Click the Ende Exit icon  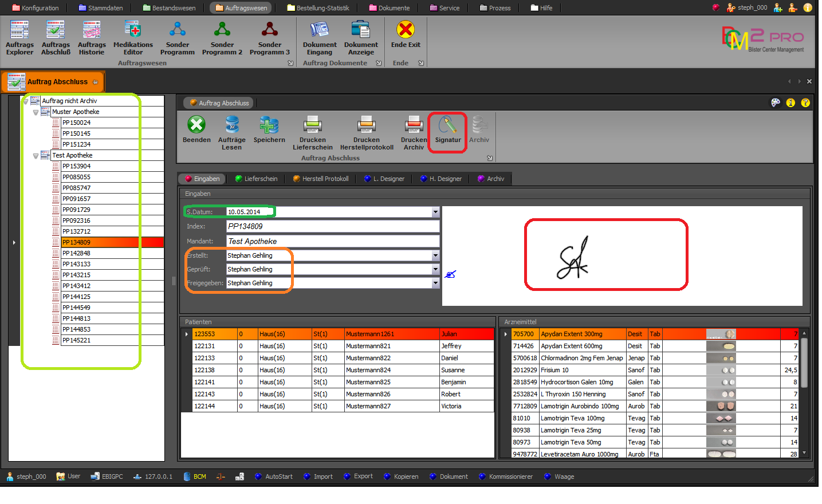(x=406, y=30)
